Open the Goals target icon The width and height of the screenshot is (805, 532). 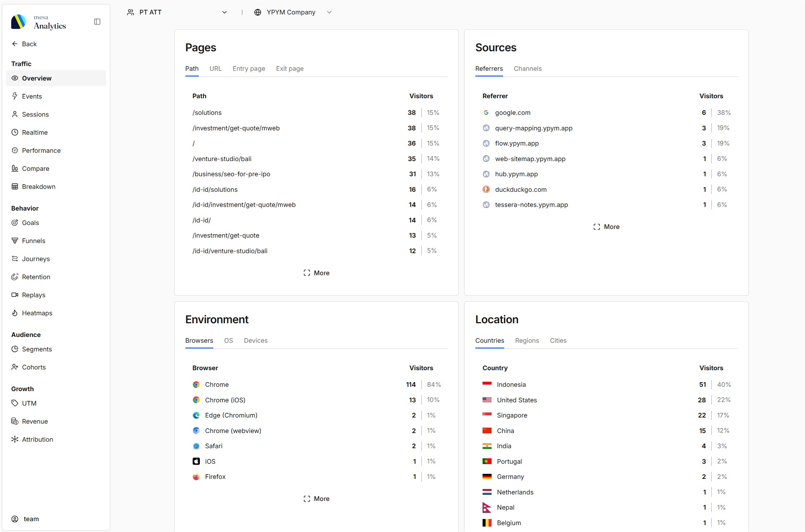[15, 222]
